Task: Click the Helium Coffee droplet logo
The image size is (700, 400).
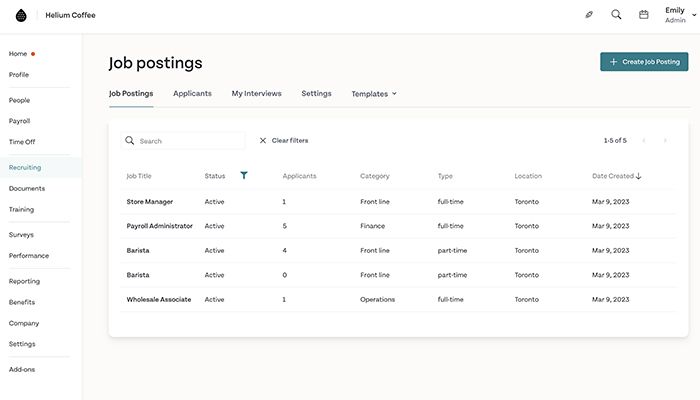Action: point(20,15)
